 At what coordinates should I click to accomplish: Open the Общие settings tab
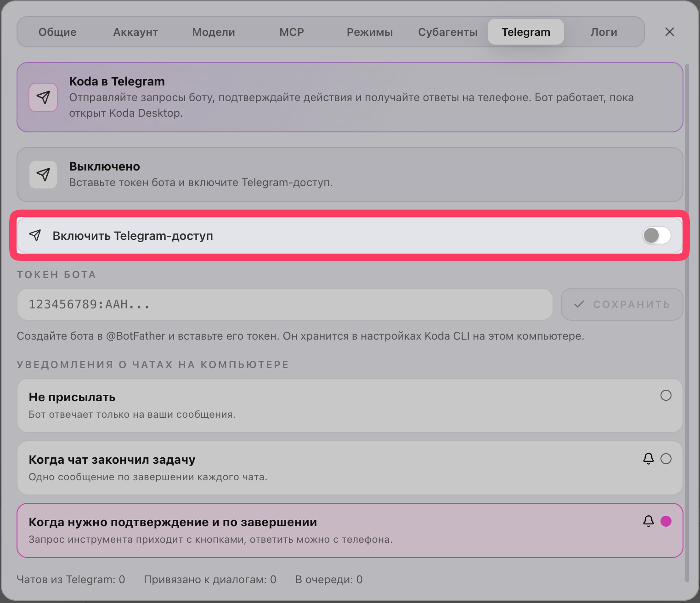pos(57,32)
